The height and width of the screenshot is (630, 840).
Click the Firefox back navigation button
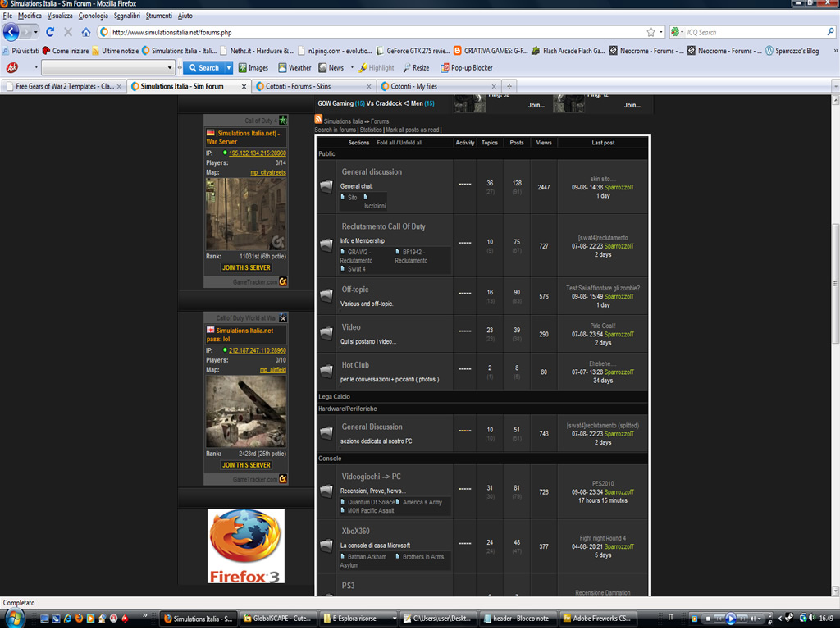[x=11, y=32]
